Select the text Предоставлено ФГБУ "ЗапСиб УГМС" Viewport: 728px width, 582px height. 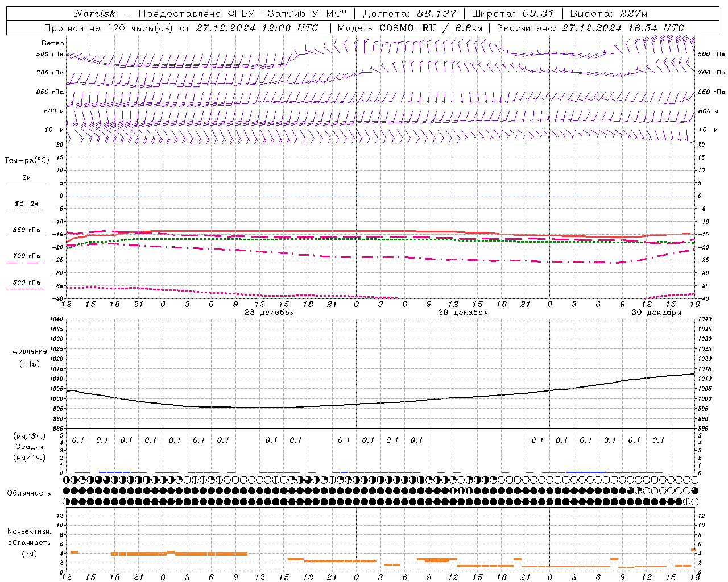[243, 14]
